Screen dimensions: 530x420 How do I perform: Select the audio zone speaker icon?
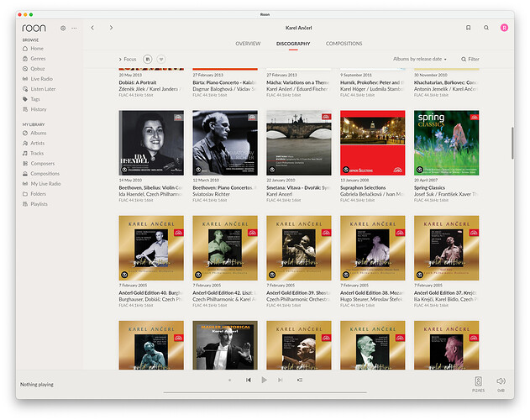click(478, 381)
